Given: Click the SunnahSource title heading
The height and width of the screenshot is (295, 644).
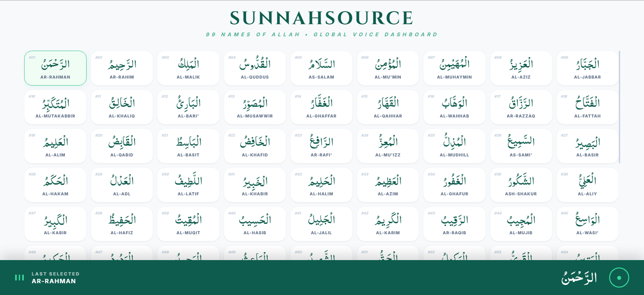Looking at the screenshot, I should (x=322, y=18).
